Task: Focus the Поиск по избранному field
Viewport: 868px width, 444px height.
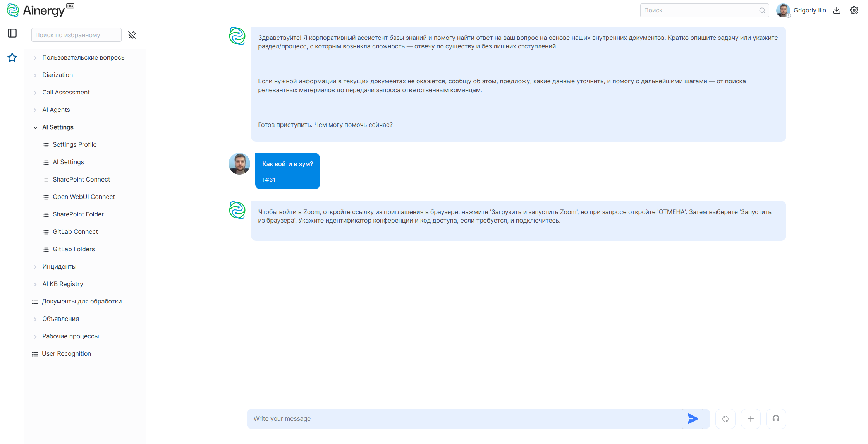Action: tap(76, 35)
